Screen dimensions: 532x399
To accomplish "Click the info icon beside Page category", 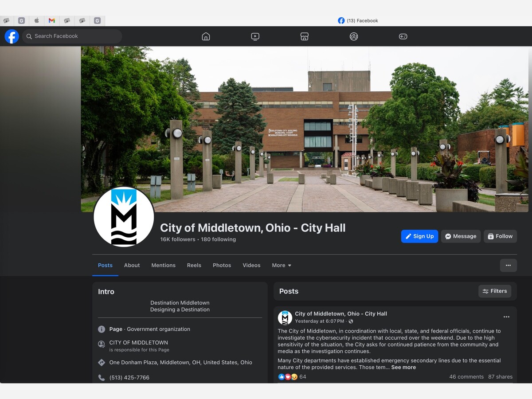I will [102, 329].
